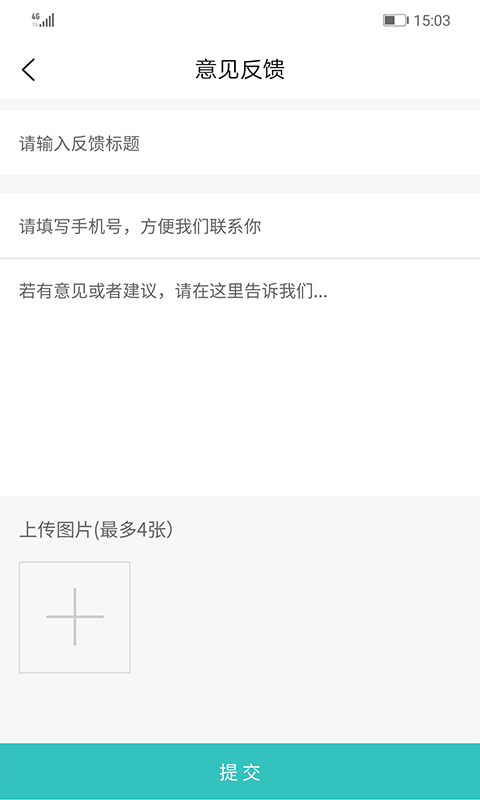
Task: Focus the 请填写手机号 phone number field
Action: tap(240, 226)
